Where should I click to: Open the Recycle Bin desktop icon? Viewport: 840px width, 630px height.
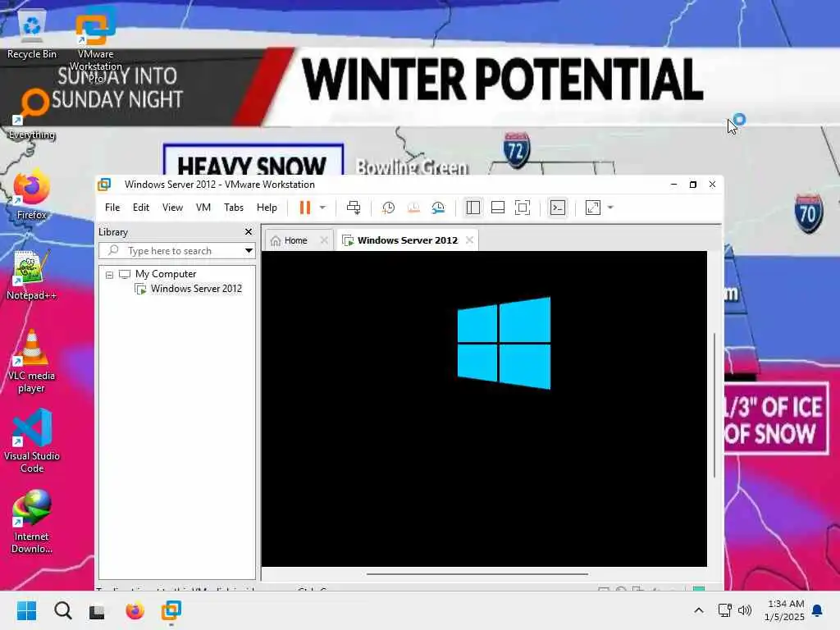32,33
